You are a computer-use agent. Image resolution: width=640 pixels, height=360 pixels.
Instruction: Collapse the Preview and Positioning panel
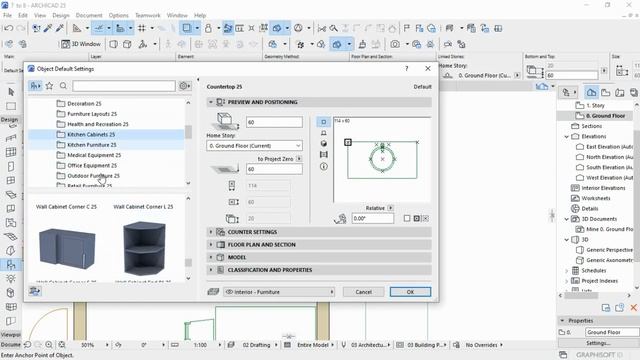211,102
